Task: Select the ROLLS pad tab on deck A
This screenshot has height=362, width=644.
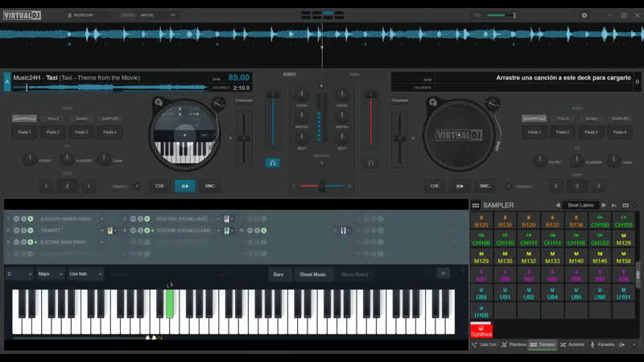Action: [53, 118]
